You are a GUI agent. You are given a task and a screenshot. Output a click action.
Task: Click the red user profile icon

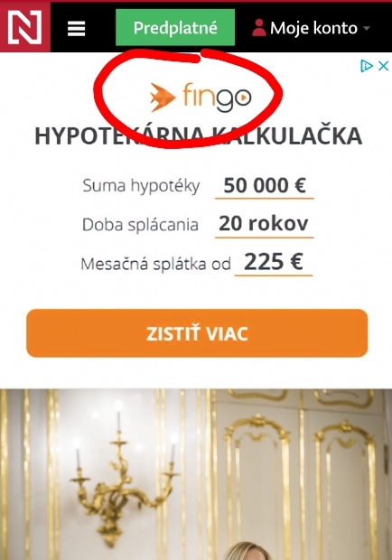click(x=259, y=28)
